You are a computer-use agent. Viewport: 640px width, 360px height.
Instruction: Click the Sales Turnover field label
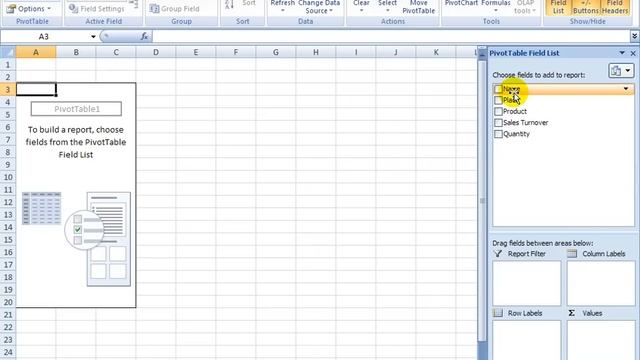coord(525,122)
